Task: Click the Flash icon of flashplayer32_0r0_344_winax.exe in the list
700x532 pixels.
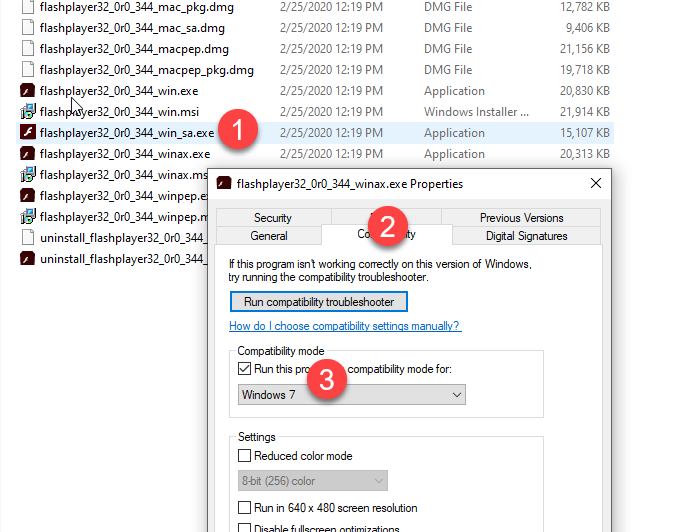Action: 28,154
